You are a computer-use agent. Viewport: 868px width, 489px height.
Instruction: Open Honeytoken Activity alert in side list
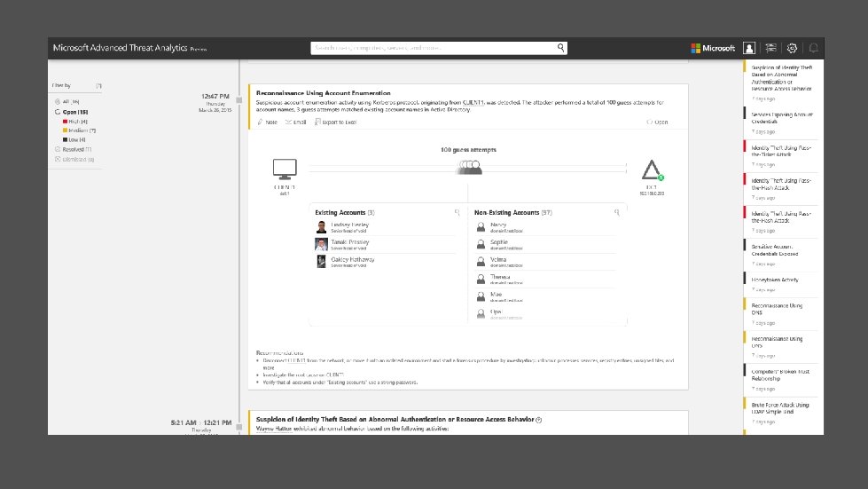[x=774, y=280]
